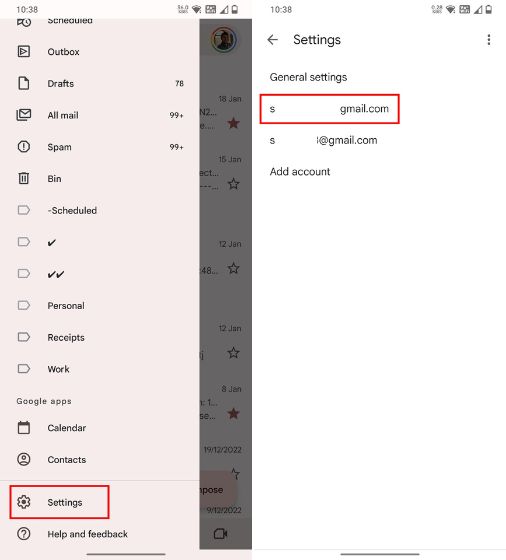Click the label icon beside double check marks
This screenshot has width=506, height=560.
click(x=24, y=274)
